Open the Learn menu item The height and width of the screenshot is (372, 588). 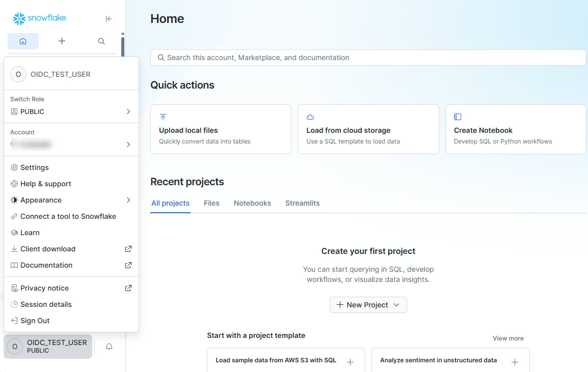tap(71, 233)
